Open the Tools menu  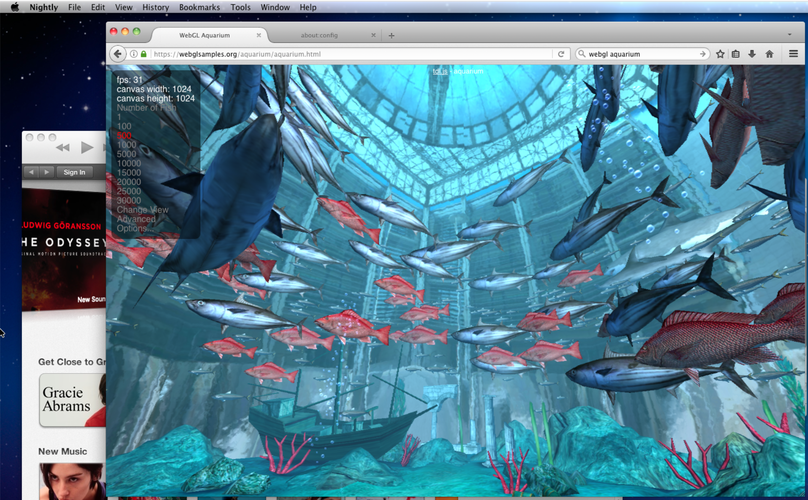pyautogui.click(x=240, y=7)
